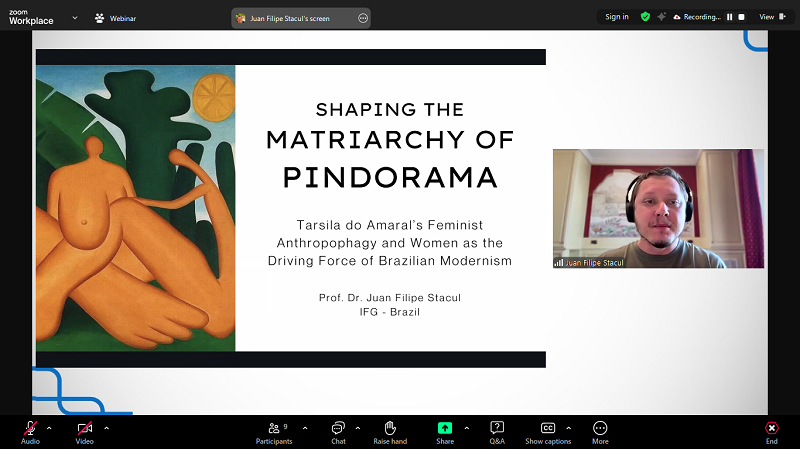Click the green encryption shield icon

pos(645,17)
